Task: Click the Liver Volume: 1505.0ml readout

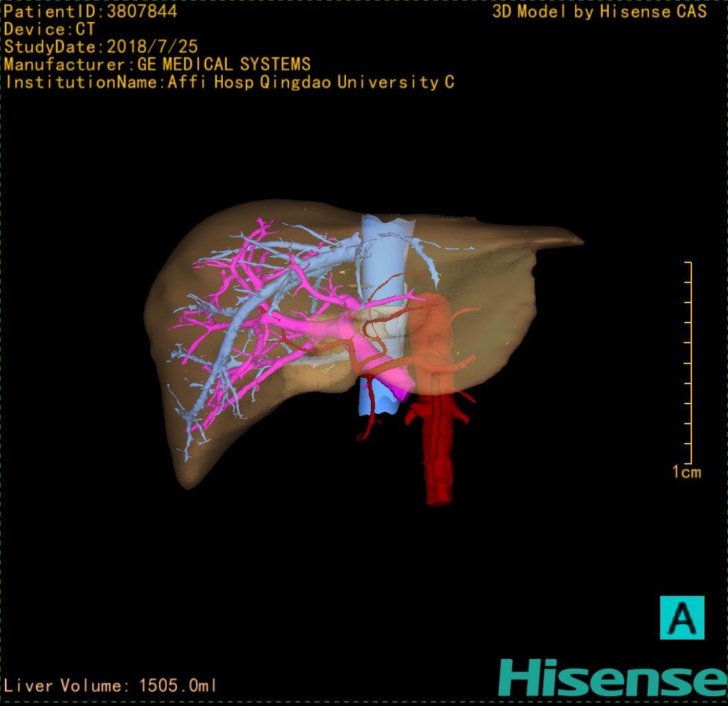Action: coord(110,685)
